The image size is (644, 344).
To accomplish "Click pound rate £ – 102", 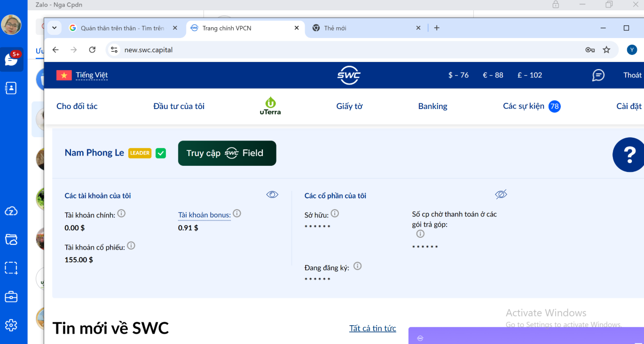I will [x=530, y=75].
